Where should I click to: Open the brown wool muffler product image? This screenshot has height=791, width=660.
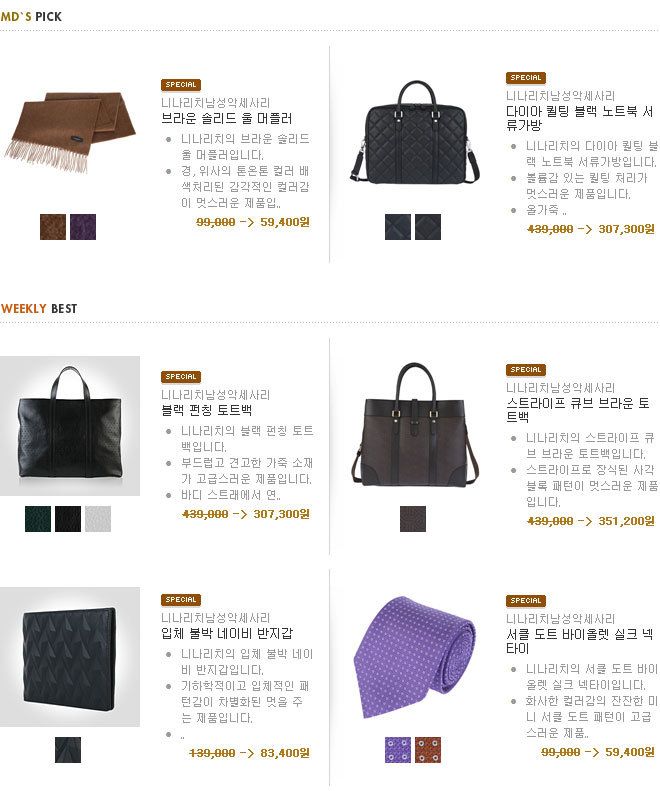[70, 132]
